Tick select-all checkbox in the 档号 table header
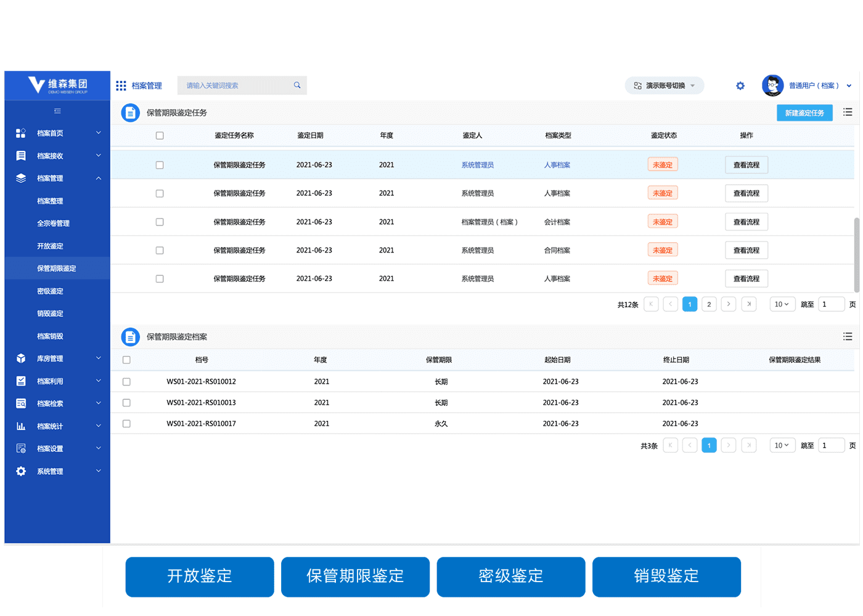 [126, 360]
